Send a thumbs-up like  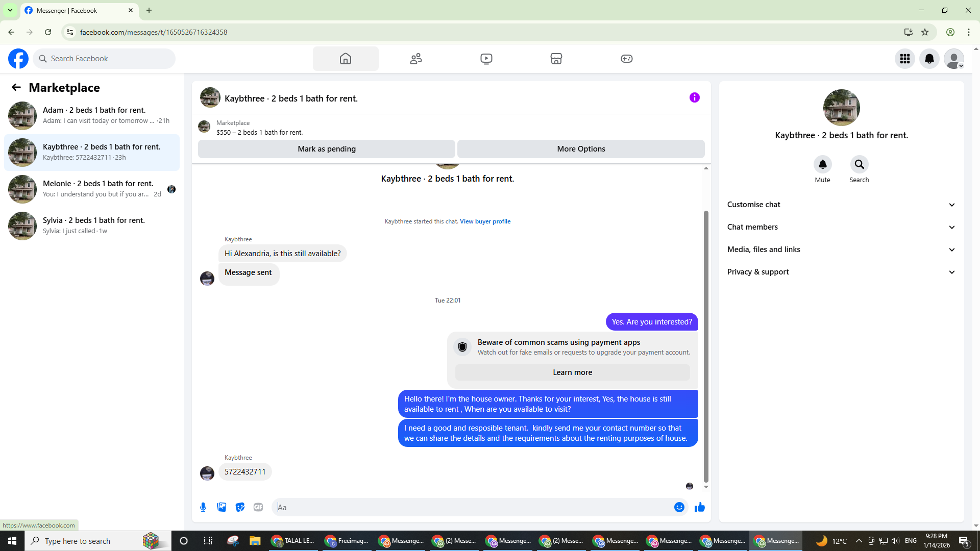point(700,507)
